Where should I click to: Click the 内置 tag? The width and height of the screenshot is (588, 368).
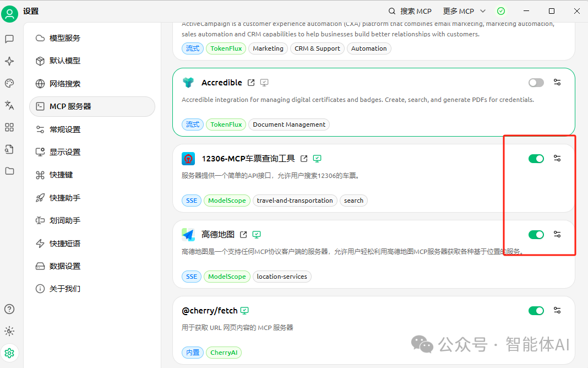(193, 353)
